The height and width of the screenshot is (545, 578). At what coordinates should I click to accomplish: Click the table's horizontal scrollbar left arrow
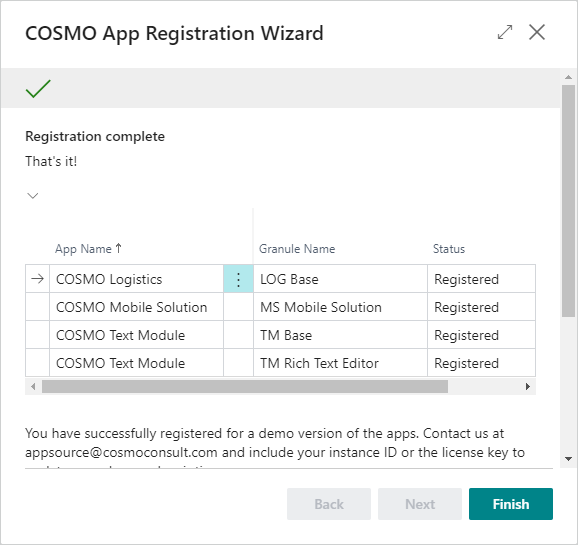click(33, 386)
